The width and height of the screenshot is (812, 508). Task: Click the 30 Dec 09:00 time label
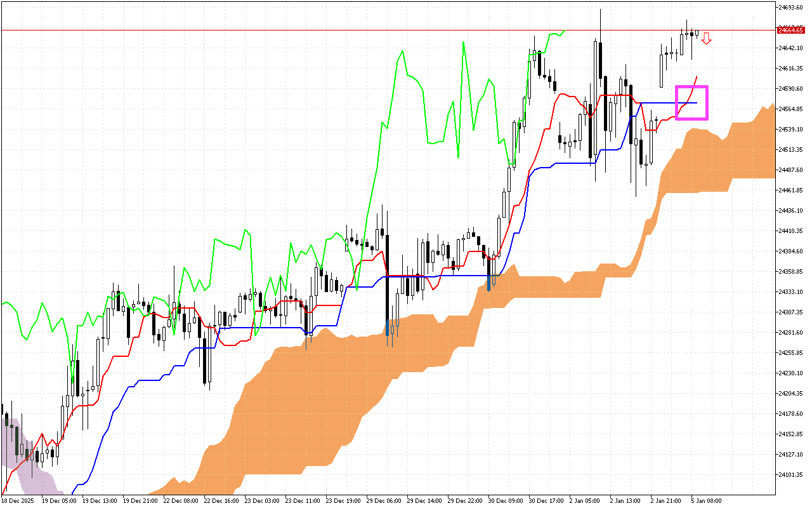coord(506,500)
